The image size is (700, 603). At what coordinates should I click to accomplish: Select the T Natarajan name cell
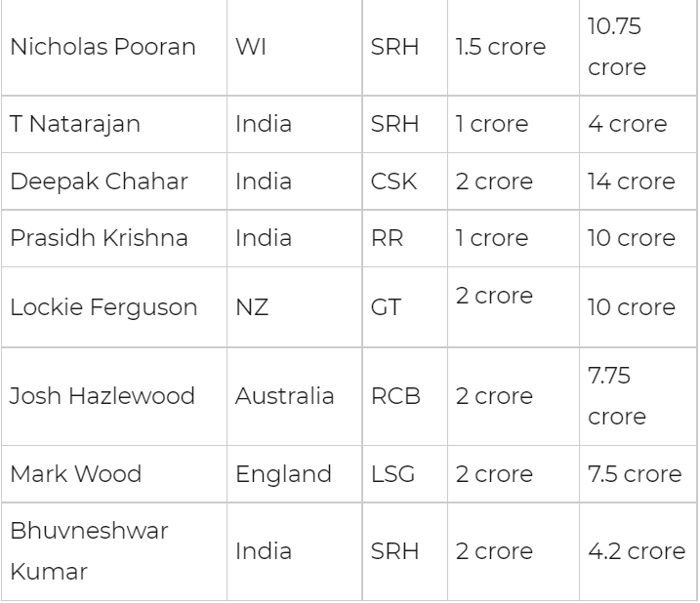point(75,124)
